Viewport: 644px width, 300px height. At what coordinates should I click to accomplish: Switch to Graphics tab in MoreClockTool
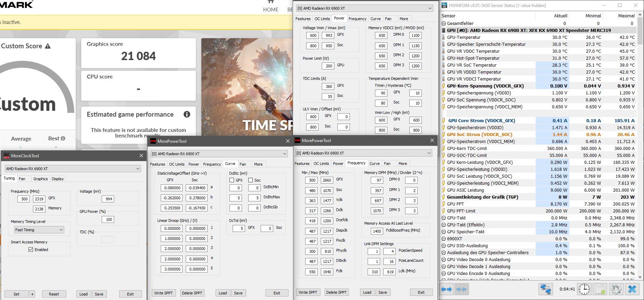(40, 179)
